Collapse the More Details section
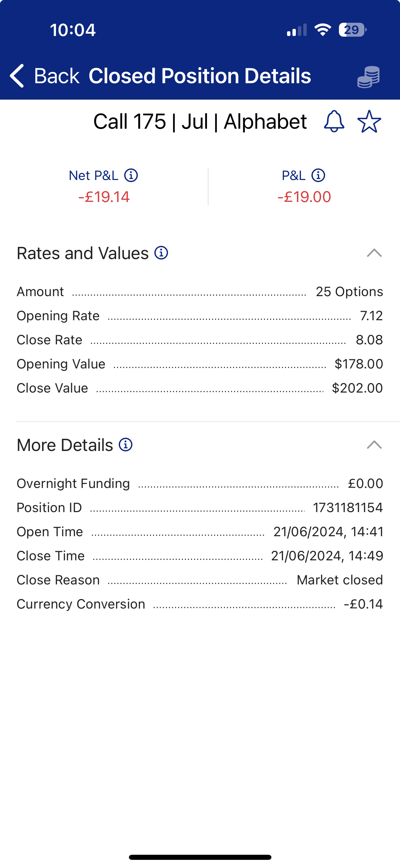 click(374, 445)
